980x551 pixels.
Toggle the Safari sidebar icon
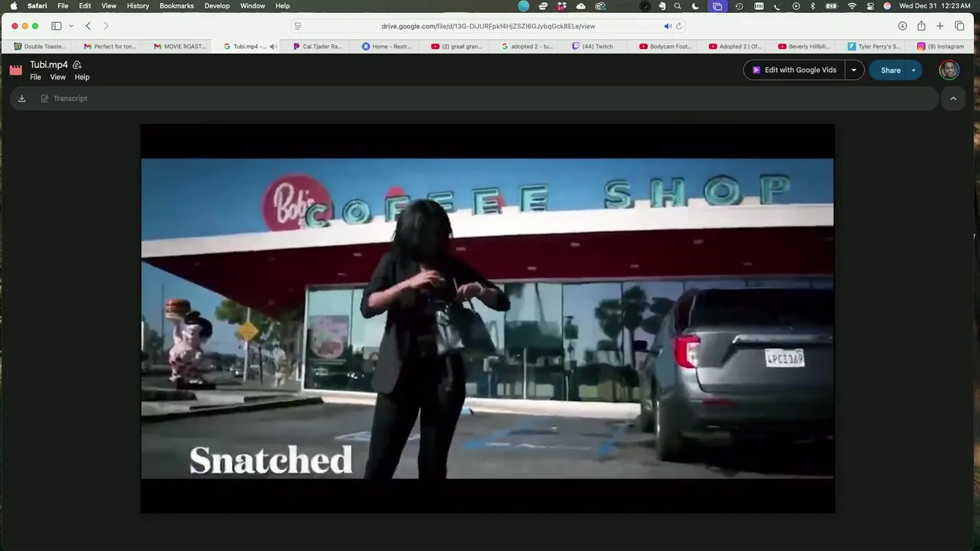[x=56, y=26]
